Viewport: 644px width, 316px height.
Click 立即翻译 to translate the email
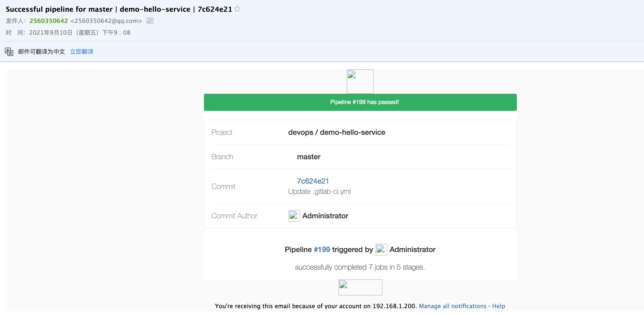(81, 52)
